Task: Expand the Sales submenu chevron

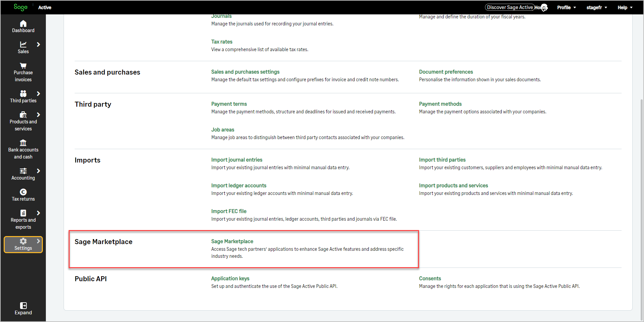Action: [38, 44]
